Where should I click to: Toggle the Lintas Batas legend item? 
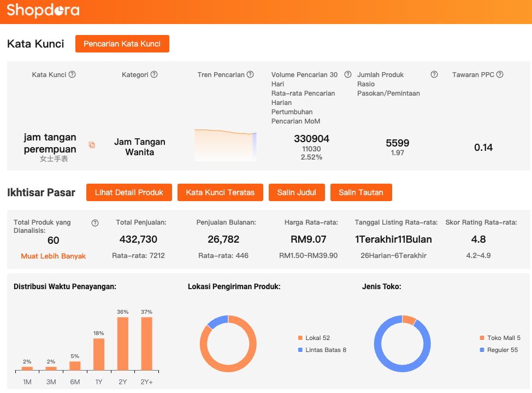(326, 350)
